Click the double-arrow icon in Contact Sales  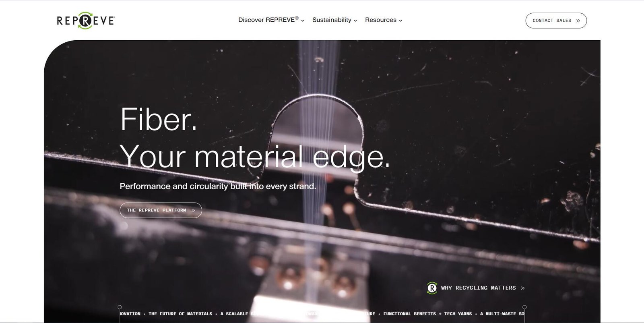[578, 21]
